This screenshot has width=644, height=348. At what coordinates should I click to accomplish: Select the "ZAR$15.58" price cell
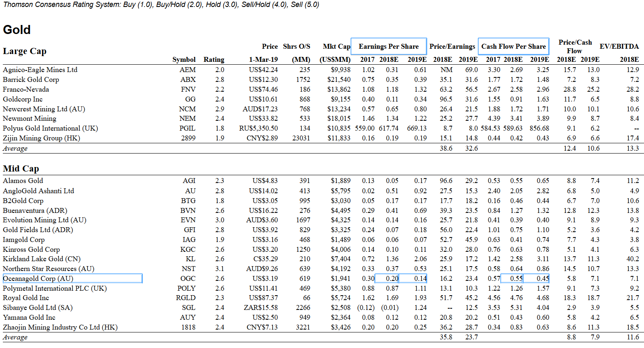pos(261,307)
